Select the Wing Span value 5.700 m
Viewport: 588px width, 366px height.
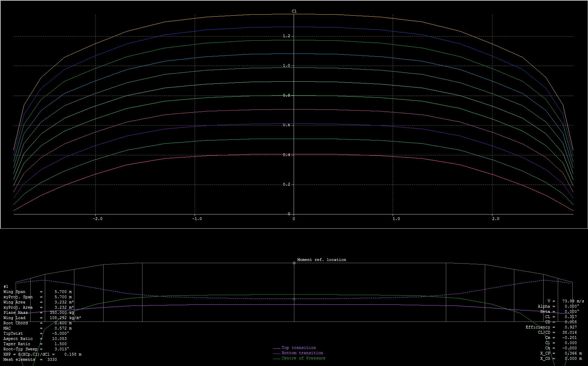click(63, 292)
